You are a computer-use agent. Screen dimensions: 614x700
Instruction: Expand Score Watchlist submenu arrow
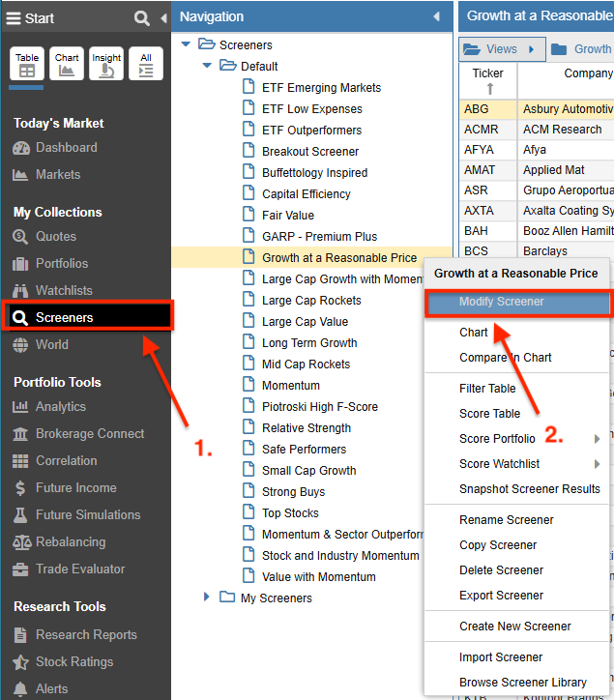(597, 464)
